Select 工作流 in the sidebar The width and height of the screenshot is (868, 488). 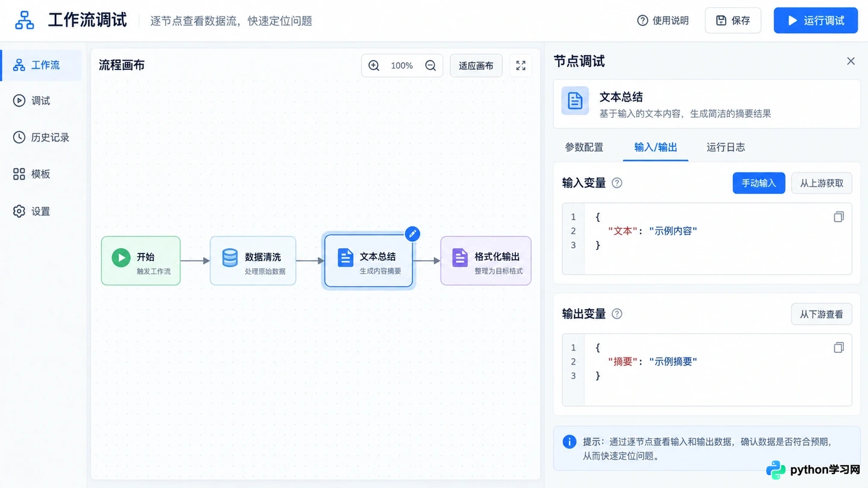[x=42, y=65]
